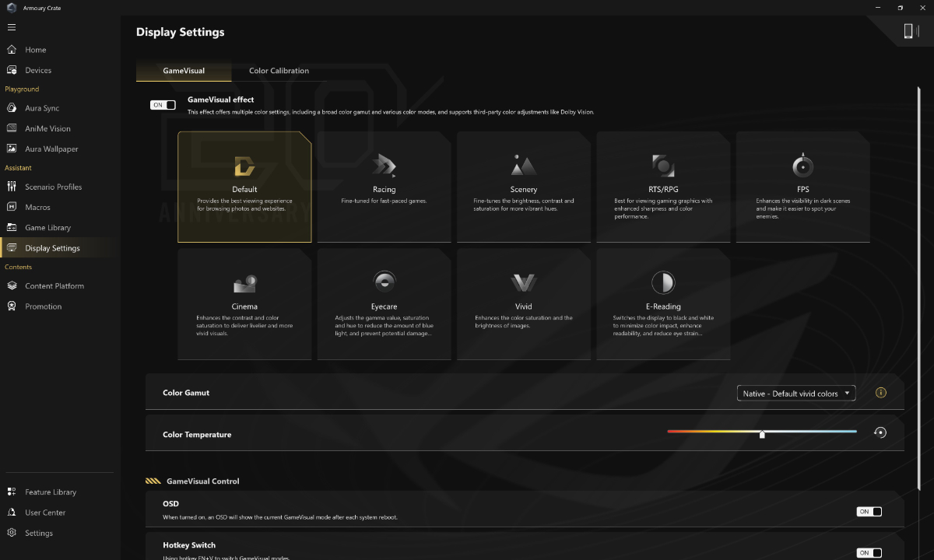The image size is (934, 560).
Task: Open the Color Gamut info icon
Action: 881,393
